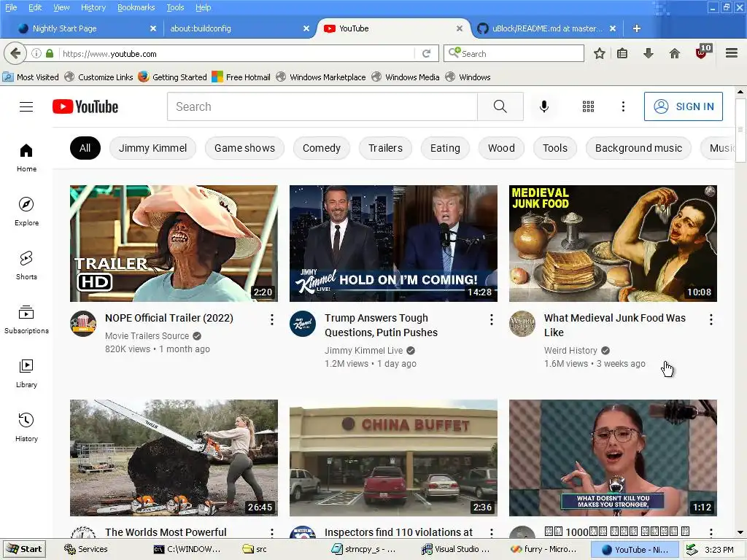The image size is (747, 560).
Task: Select the Trailers filter chip
Action: pyautogui.click(x=385, y=148)
